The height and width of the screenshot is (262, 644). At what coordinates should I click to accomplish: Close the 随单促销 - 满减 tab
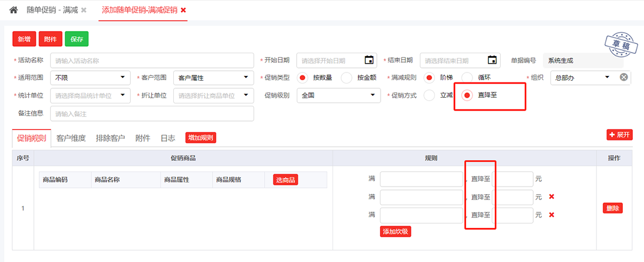tap(84, 11)
